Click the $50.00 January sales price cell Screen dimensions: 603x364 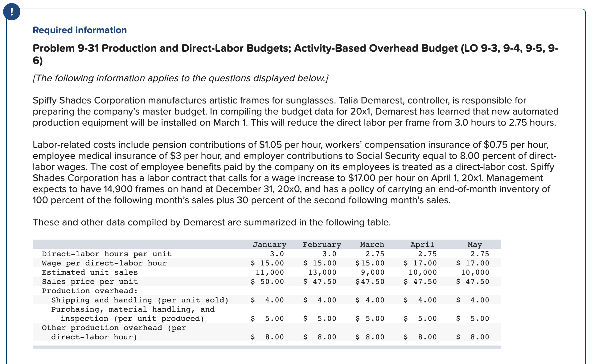pyautogui.click(x=268, y=281)
